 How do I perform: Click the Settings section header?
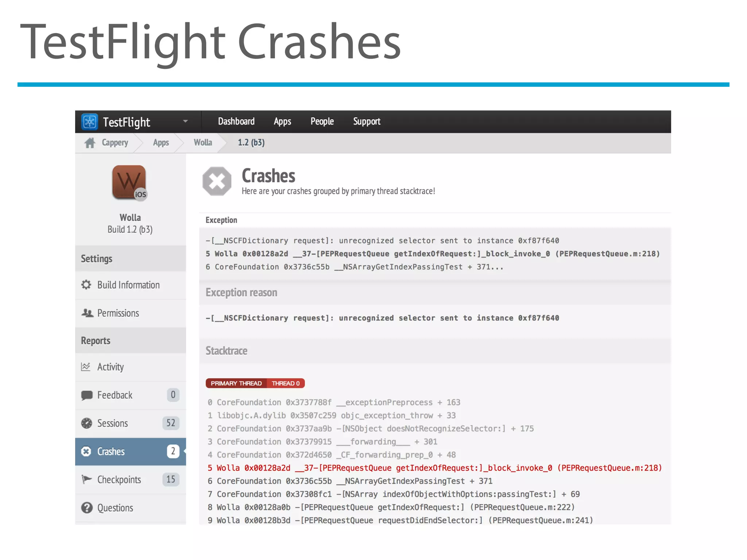[131, 258]
